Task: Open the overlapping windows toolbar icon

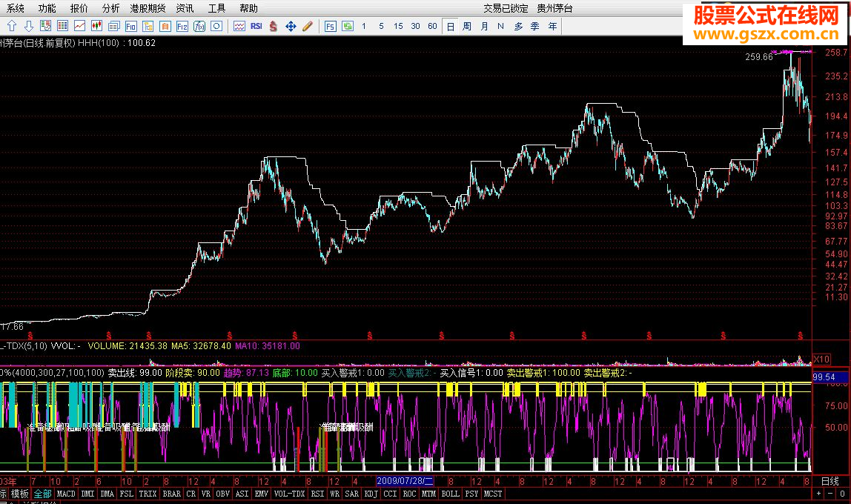Action: point(114,26)
